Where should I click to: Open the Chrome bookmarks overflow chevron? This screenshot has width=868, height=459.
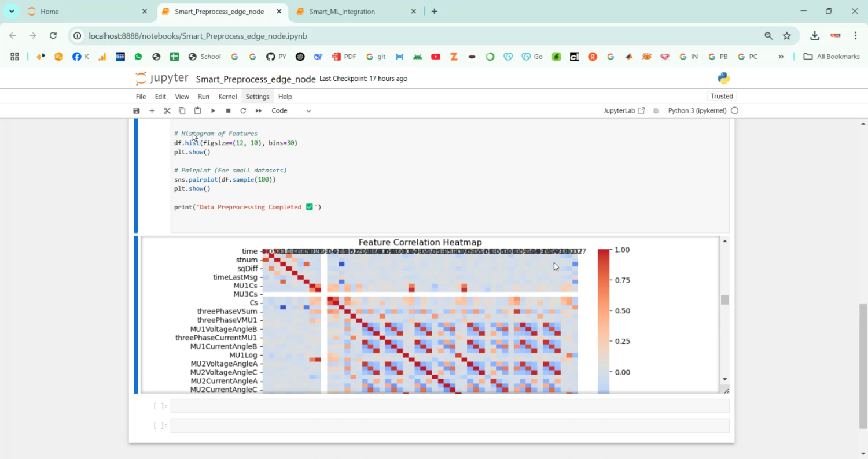(x=781, y=57)
